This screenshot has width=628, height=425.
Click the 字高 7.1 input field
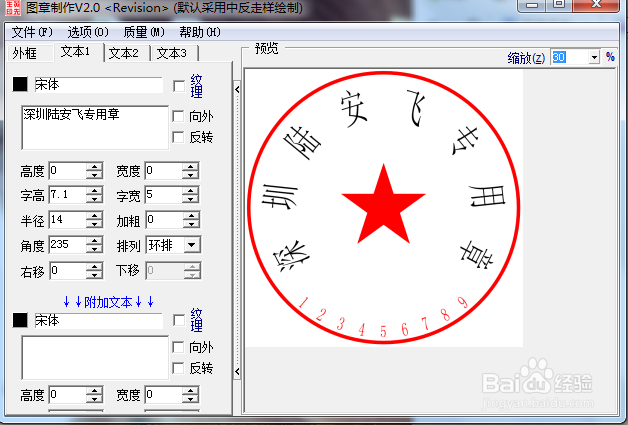pyautogui.click(x=67, y=195)
